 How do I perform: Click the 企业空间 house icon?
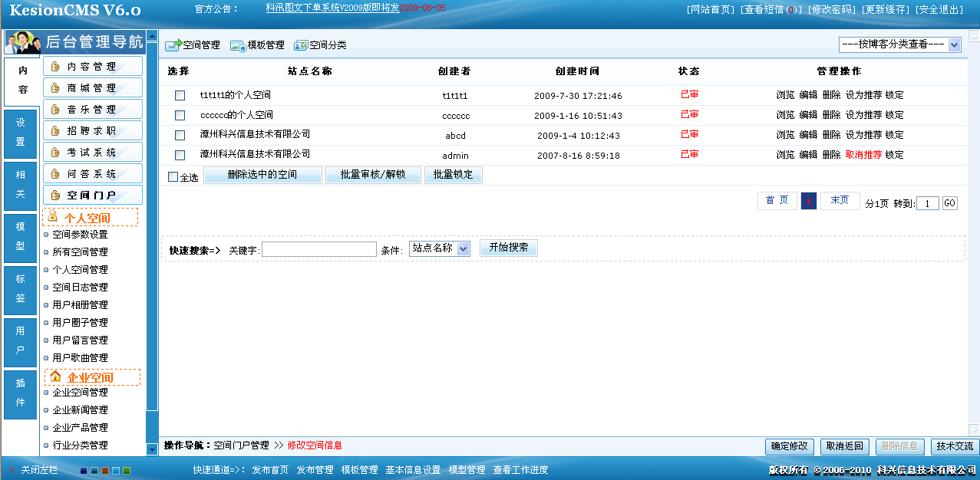click(x=55, y=376)
